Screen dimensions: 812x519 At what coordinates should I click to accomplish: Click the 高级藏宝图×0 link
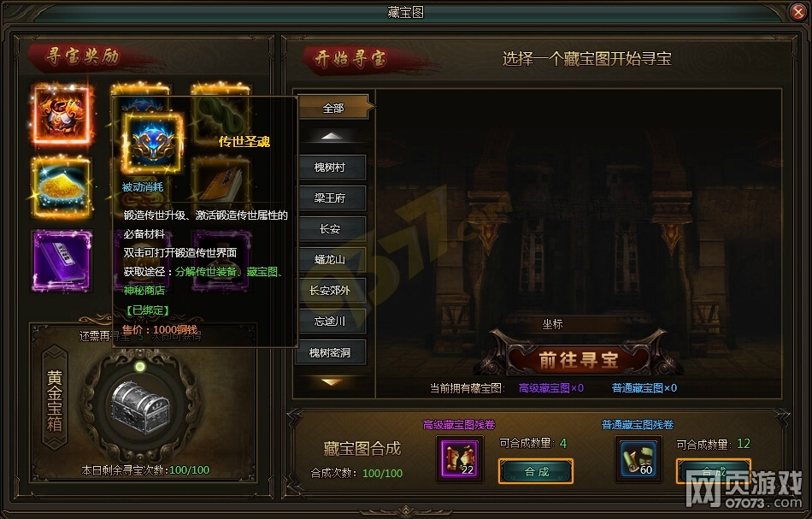tap(551, 388)
